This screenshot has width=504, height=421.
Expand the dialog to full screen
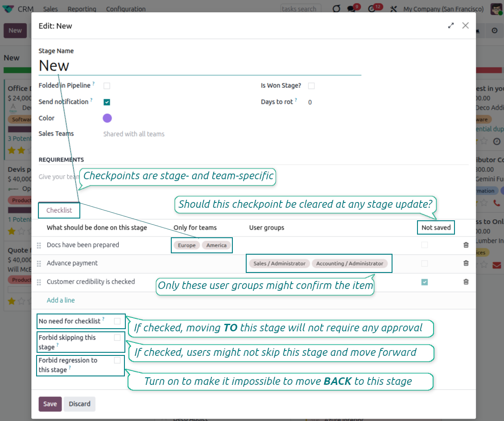[451, 26]
